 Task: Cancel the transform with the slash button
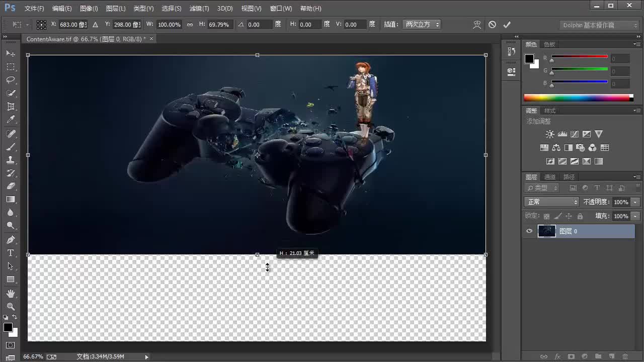click(493, 24)
